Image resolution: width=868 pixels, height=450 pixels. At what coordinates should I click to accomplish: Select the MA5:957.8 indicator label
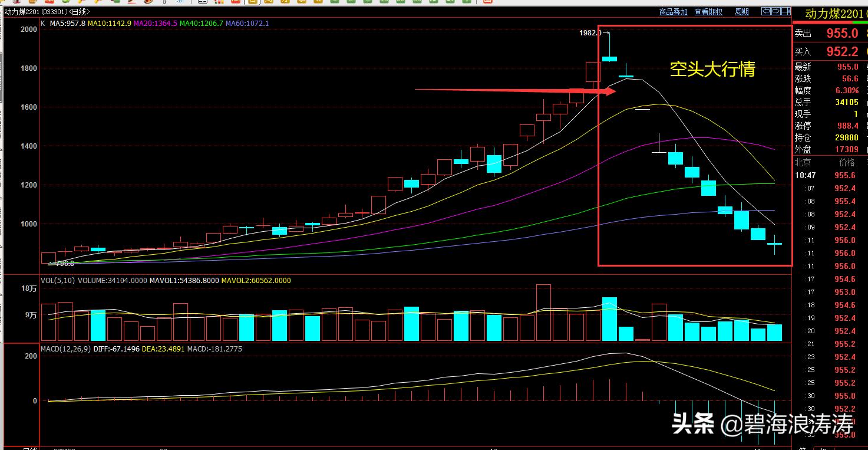pos(68,24)
